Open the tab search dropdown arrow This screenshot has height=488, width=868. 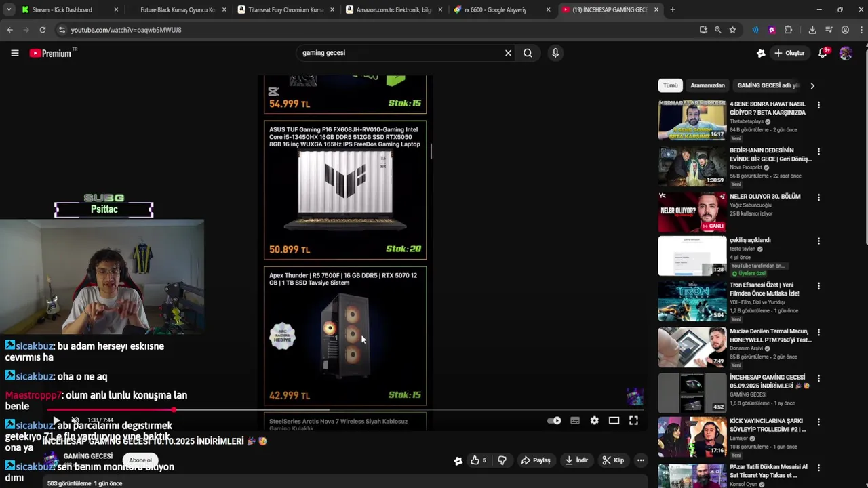(8, 9)
